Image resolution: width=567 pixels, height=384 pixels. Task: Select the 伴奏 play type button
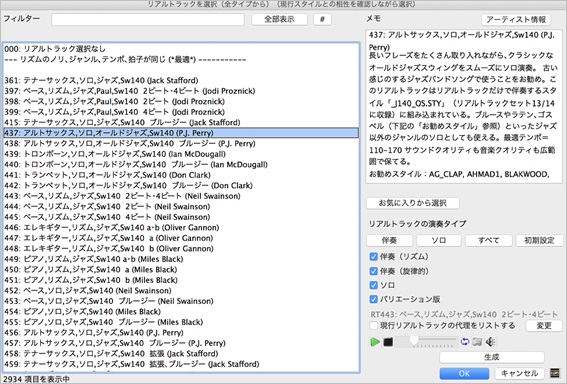tap(389, 240)
